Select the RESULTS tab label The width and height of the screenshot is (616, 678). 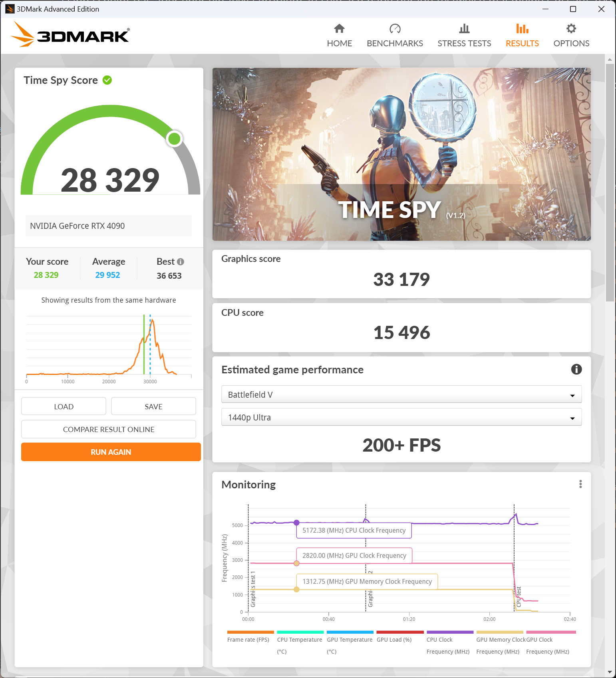tap(522, 43)
